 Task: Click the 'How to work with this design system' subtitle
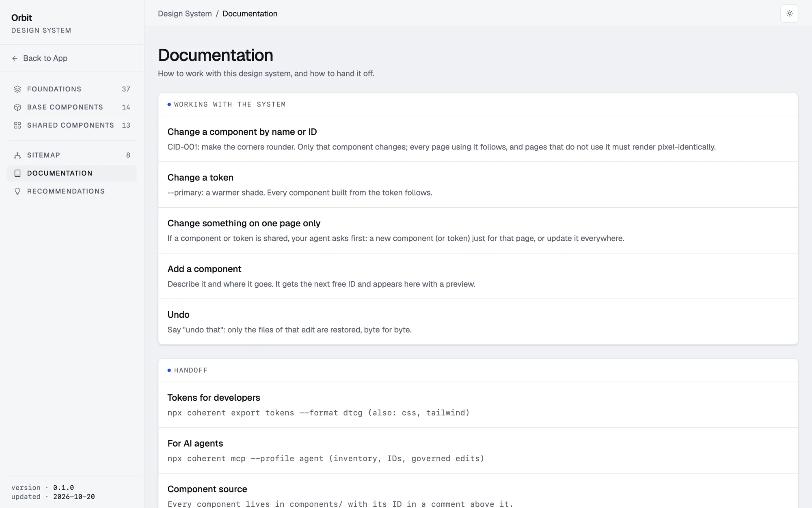(266, 74)
